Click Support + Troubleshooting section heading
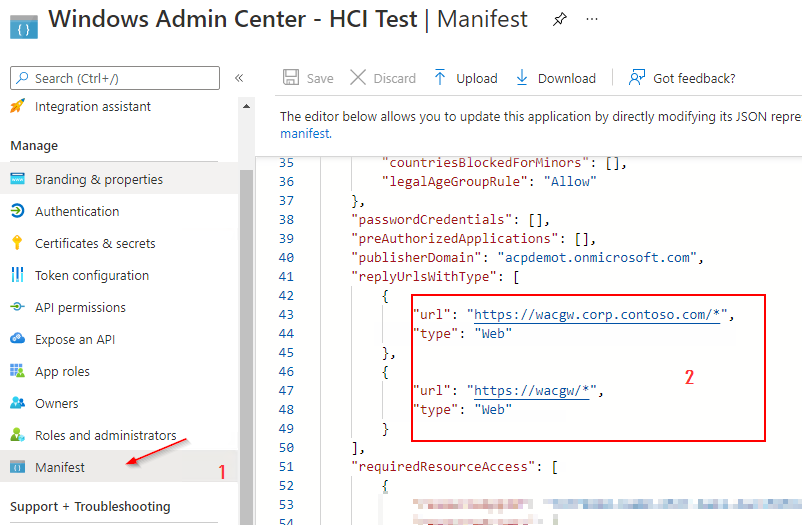Screen dimensions: 802x525 [x=90, y=507]
